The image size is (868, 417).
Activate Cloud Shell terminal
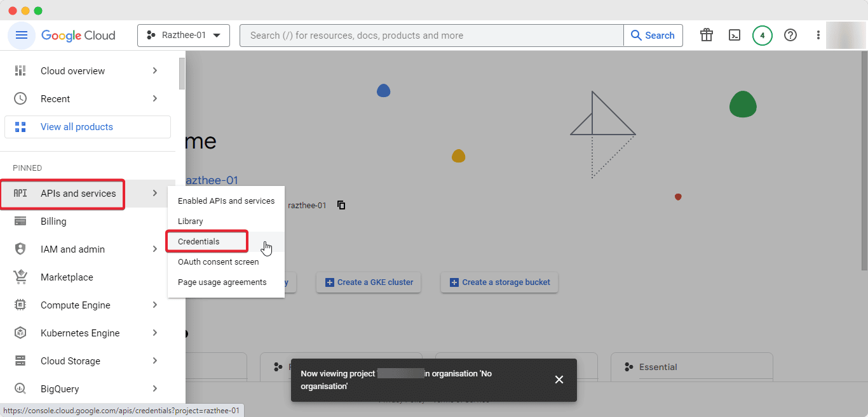click(735, 35)
